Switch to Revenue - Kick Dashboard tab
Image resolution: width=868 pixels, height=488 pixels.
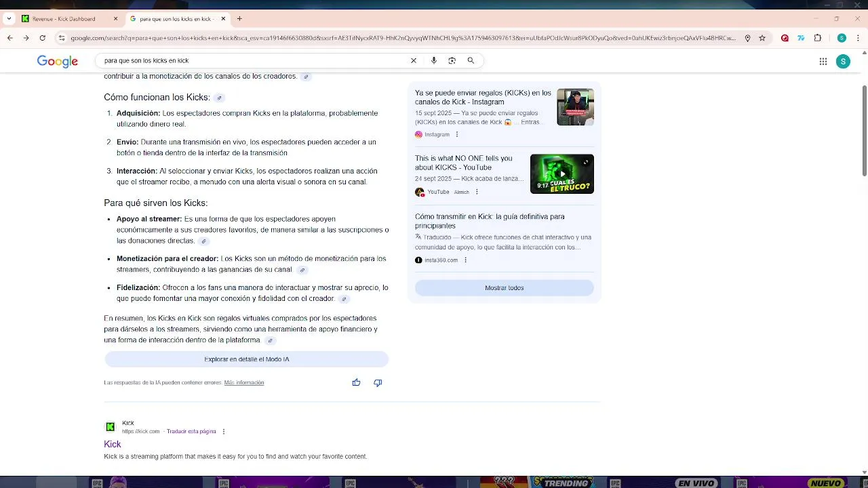(x=63, y=19)
